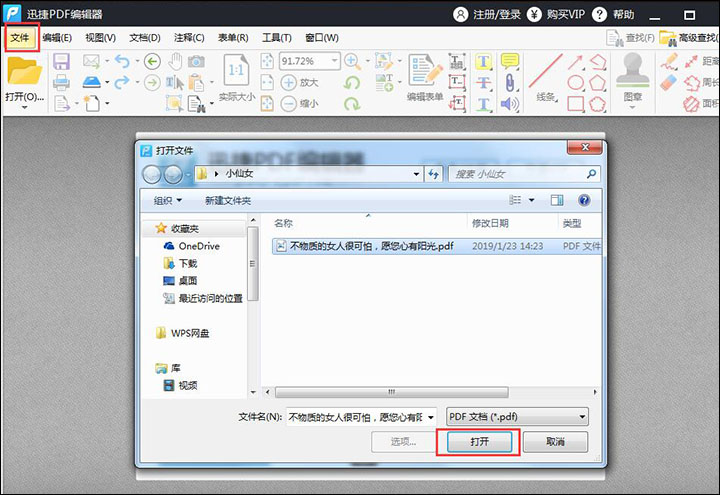Open the 文档(D) Document menu

(145, 38)
